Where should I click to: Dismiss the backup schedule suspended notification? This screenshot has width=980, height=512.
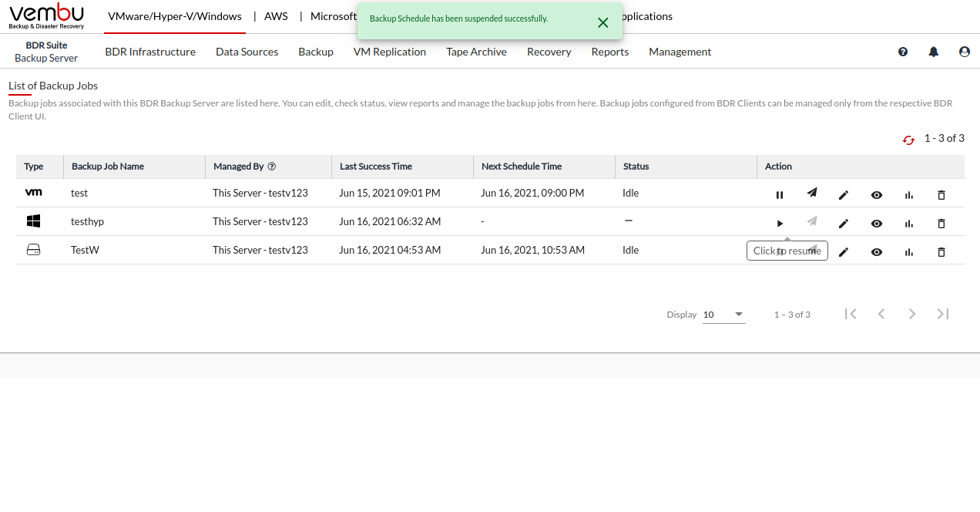click(x=603, y=23)
